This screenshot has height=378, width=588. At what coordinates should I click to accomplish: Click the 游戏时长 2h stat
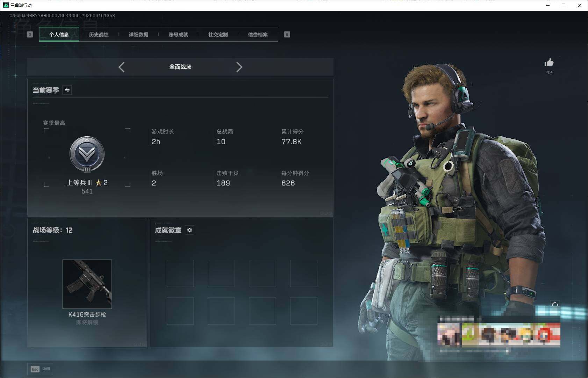point(163,137)
